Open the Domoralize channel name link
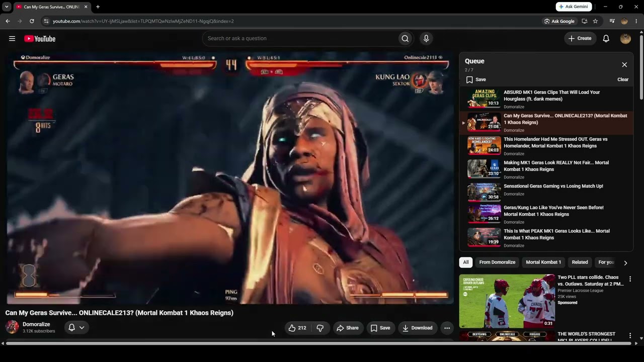 36,324
